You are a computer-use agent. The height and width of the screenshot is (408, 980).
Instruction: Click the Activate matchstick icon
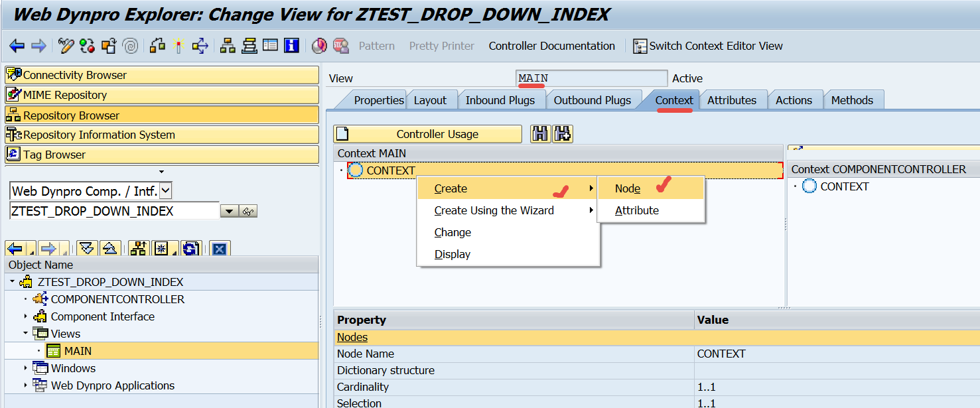click(x=177, y=46)
